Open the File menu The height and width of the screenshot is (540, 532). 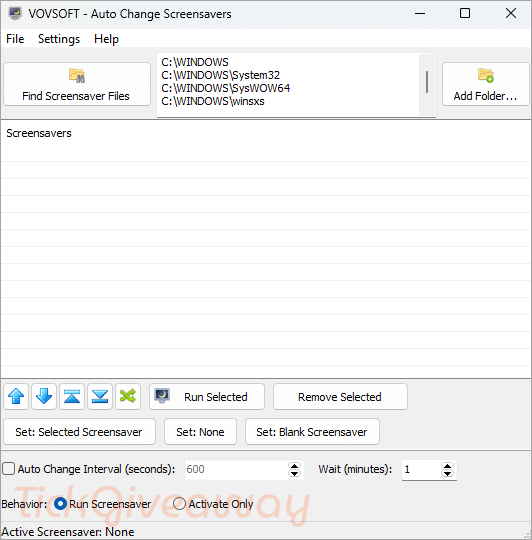[15, 39]
